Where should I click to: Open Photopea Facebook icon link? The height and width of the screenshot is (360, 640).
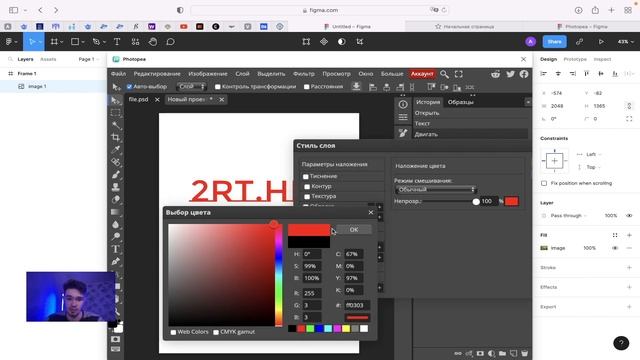[524, 74]
